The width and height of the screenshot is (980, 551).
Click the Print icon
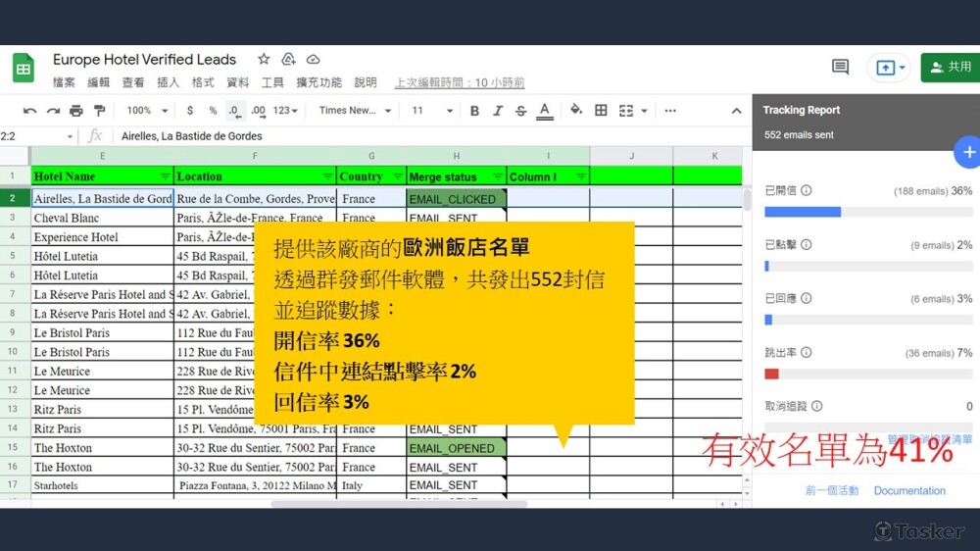tap(76, 111)
